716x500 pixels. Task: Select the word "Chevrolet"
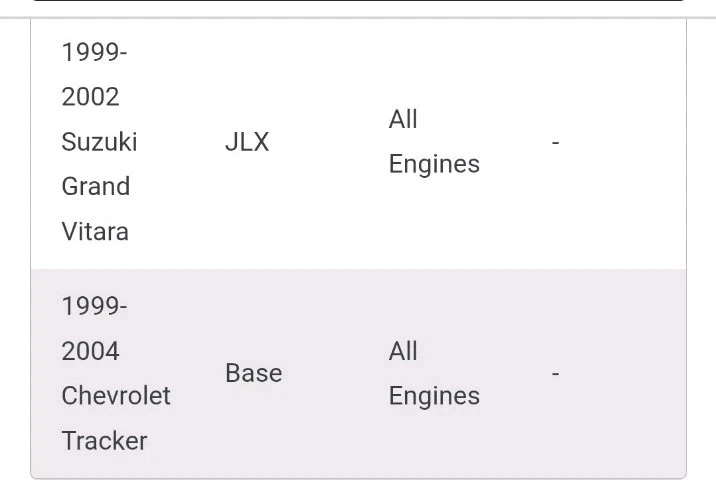[116, 396]
